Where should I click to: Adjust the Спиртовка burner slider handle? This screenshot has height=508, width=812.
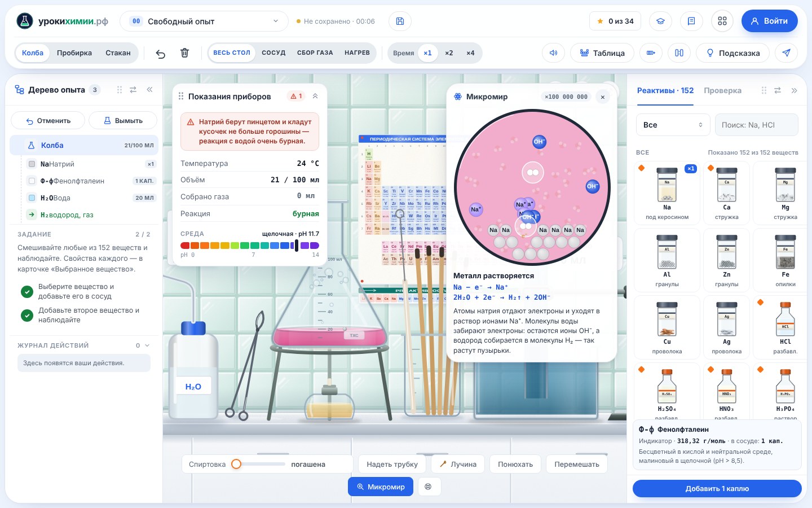[236, 464]
